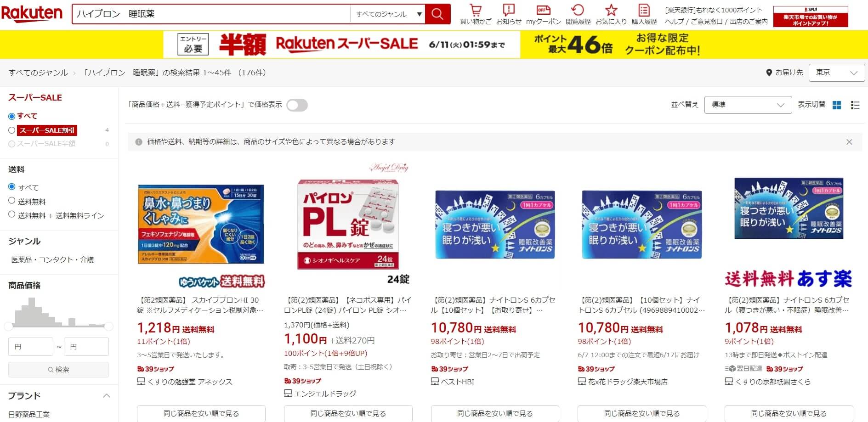The width and height of the screenshot is (868, 422).
Task: Click the price range slider left handle
Action: (8, 326)
